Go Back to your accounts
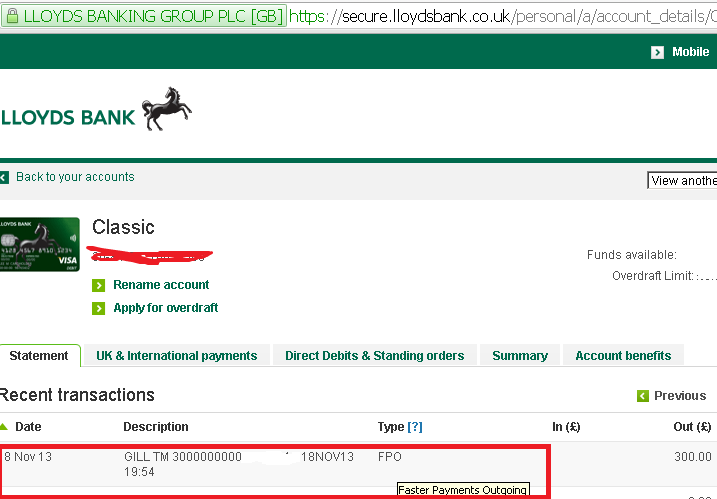The width and height of the screenshot is (717, 499). 75,177
